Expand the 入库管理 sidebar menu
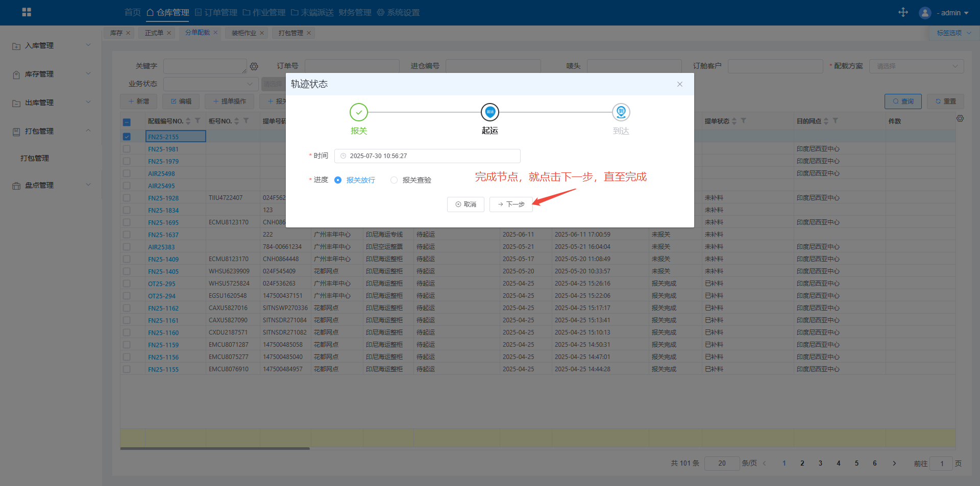Viewport: 980px width, 486px height. 51,45
